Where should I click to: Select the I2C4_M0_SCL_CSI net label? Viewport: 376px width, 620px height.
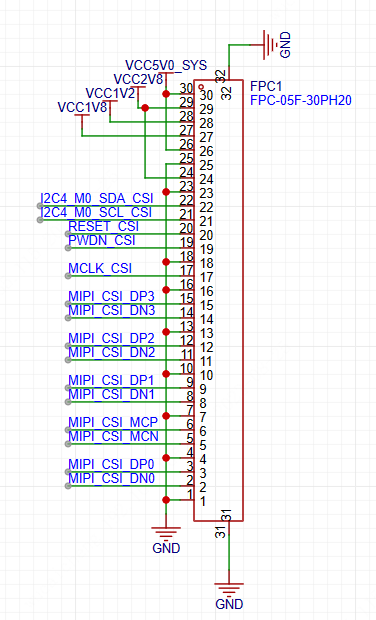(96, 212)
